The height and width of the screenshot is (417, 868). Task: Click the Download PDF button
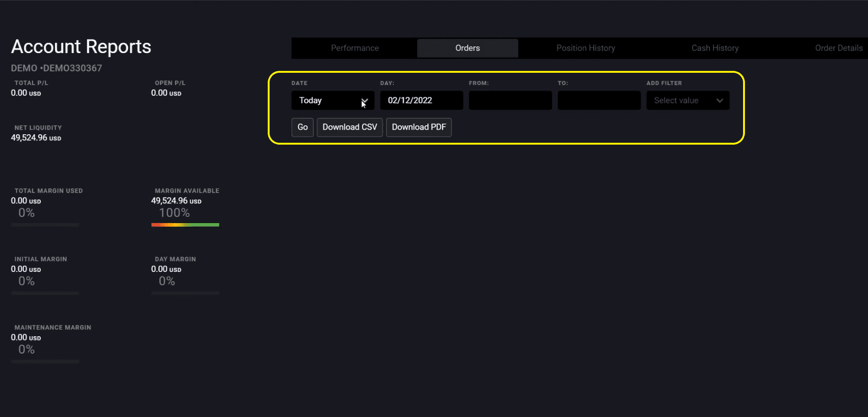pos(418,127)
